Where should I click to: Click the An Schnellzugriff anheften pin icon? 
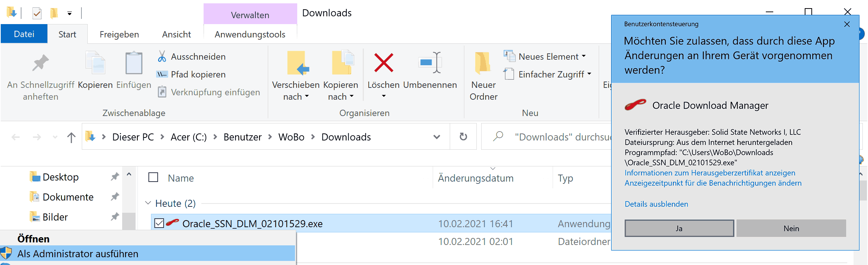coord(40,63)
